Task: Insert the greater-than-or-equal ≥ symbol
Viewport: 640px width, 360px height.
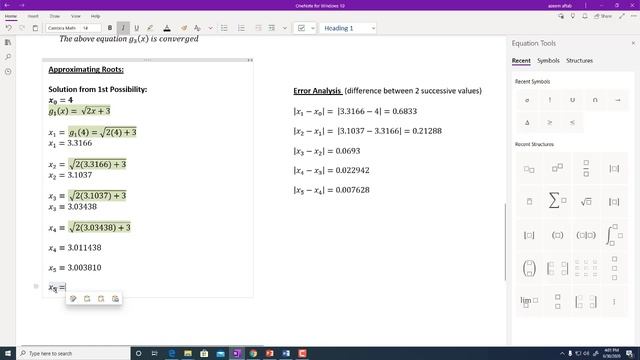Action: pyautogui.click(x=550, y=122)
